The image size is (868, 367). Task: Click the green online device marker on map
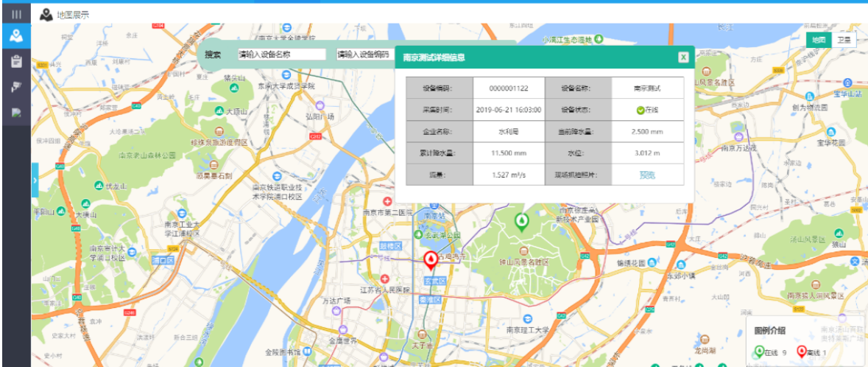(521, 221)
